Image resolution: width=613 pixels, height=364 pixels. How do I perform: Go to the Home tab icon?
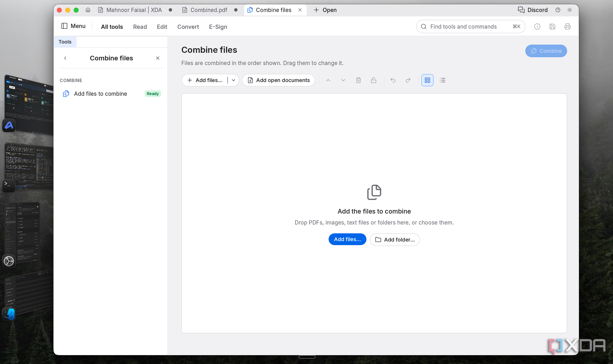click(88, 10)
